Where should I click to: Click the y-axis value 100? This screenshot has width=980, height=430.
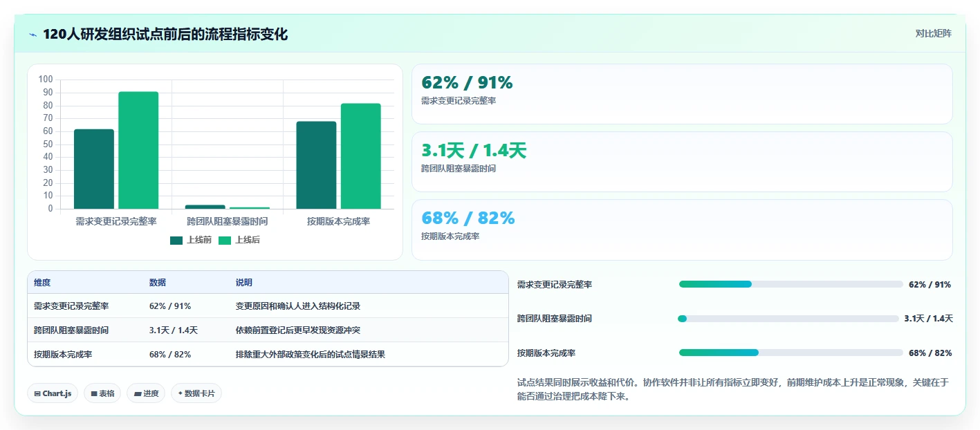click(x=46, y=80)
